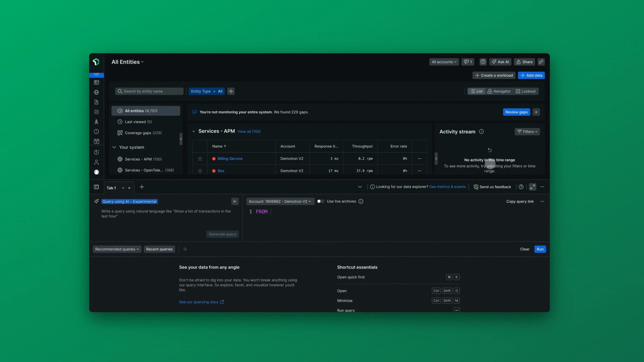Favorite the Box service star
Image resolution: width=644 pixels, height=362 pixels.
(x=200, y=171)
